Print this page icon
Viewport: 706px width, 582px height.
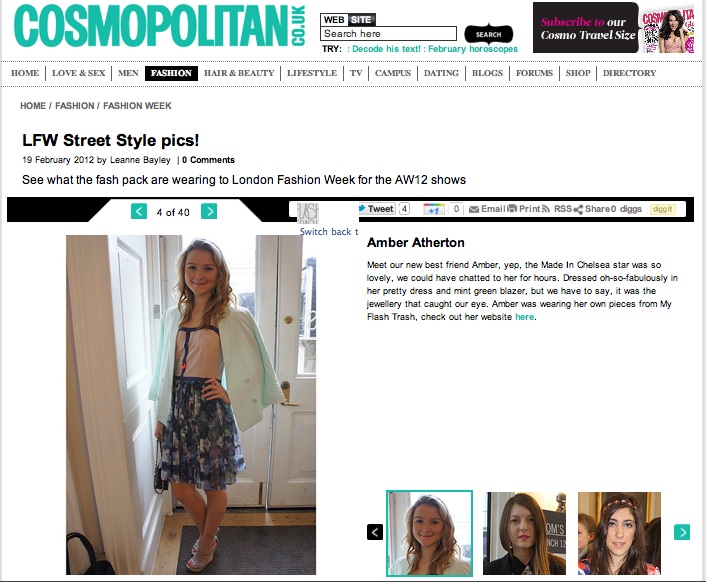click(512, 208)
